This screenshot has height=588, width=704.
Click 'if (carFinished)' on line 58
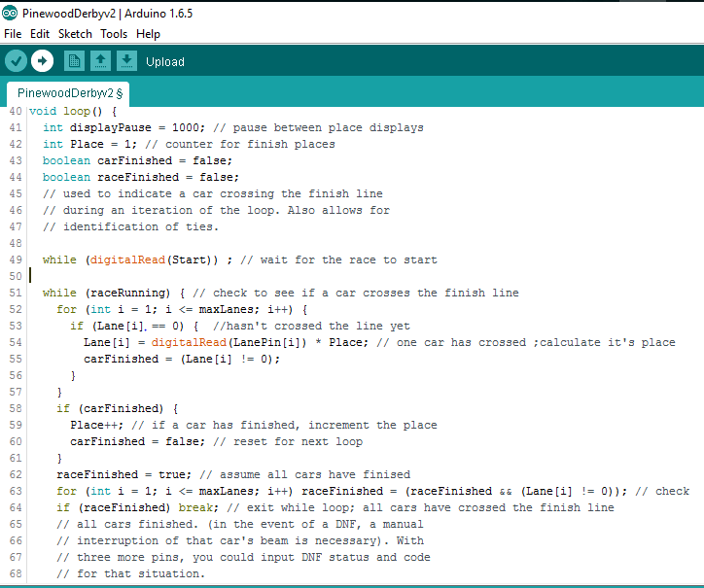pos(118,408)
